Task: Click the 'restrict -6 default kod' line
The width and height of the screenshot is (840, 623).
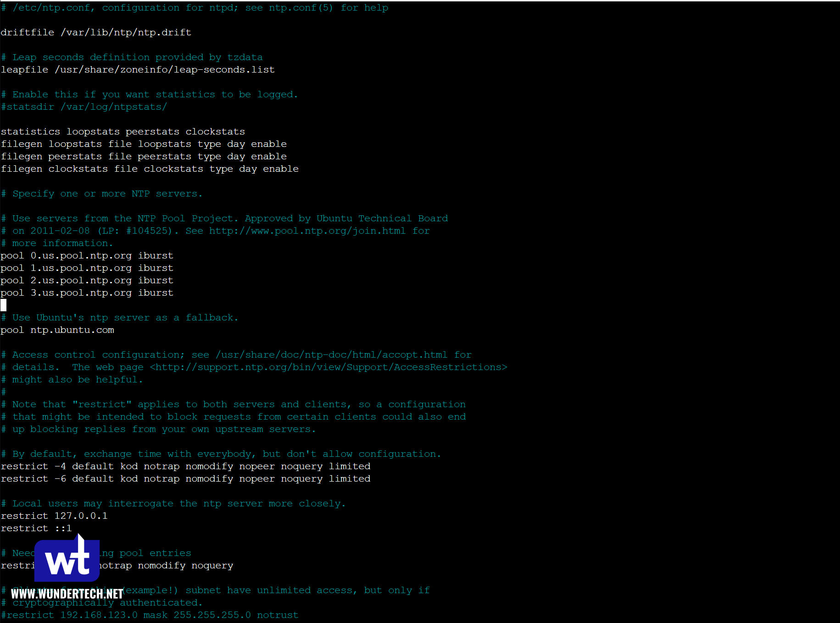Action: coord(185,479)
